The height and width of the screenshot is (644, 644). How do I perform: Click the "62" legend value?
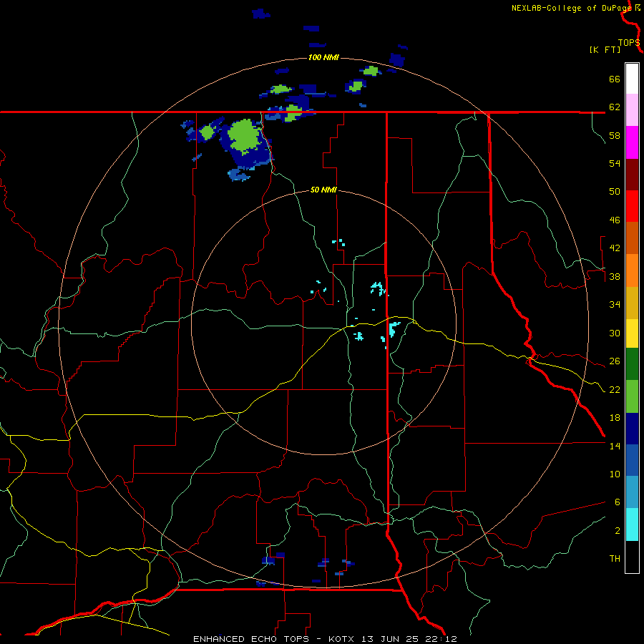click(x=615, y=107)
